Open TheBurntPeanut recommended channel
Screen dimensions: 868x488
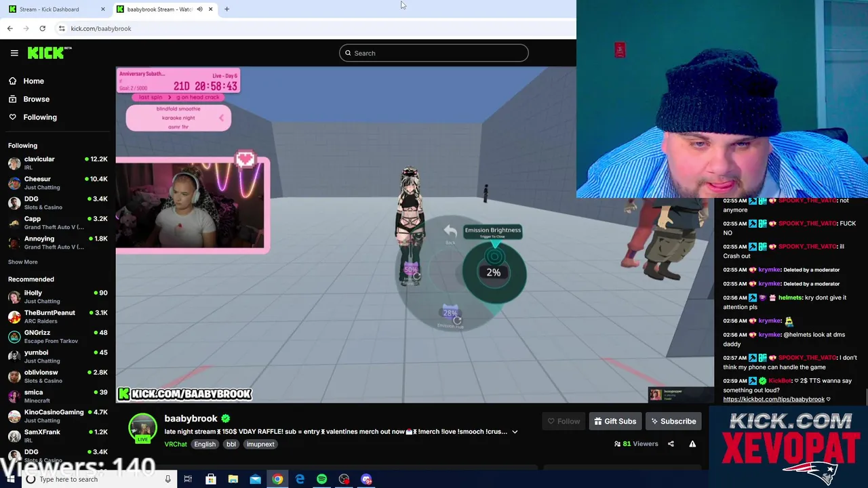[x=58, y=317]
